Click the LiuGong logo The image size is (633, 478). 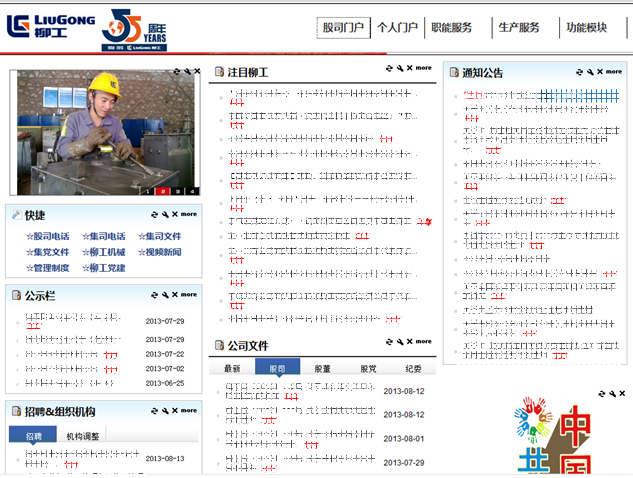click(50, 29)
